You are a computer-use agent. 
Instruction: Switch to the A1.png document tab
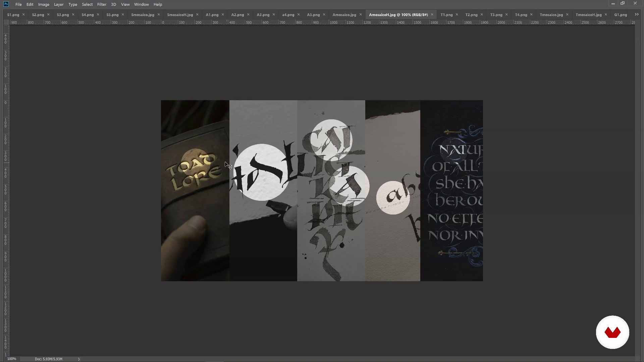(212, 15)
